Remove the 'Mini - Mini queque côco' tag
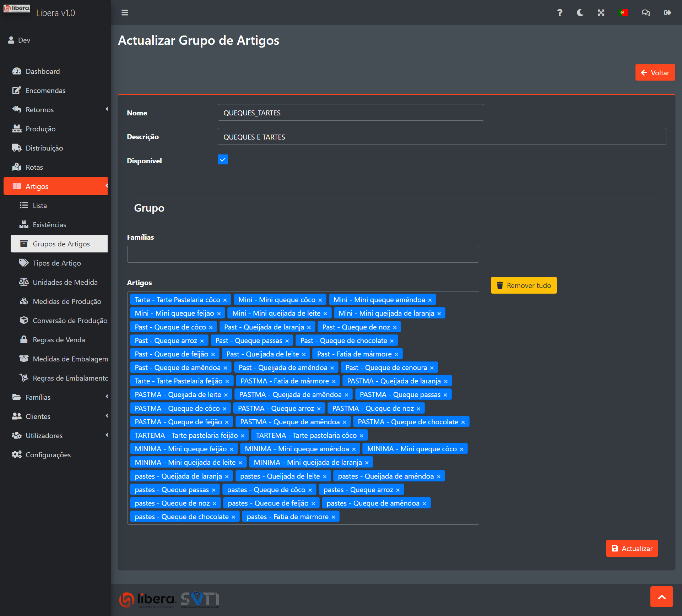Viewport: 682px width, 616px height. click(x=320, y=300)
